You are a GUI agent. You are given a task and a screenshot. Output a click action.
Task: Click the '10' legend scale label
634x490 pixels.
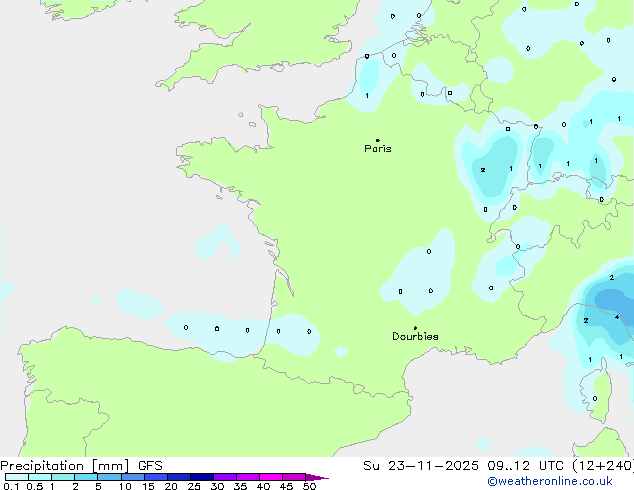[125, 486]
